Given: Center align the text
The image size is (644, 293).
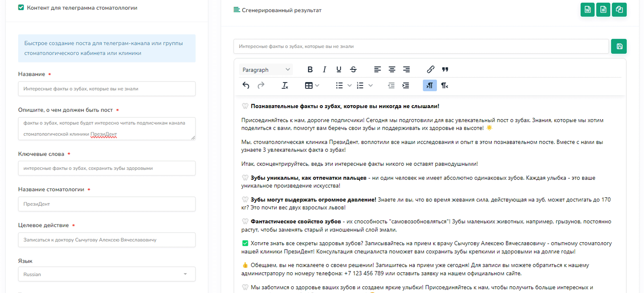Looking at the screenshot, I should click(392, 69).
